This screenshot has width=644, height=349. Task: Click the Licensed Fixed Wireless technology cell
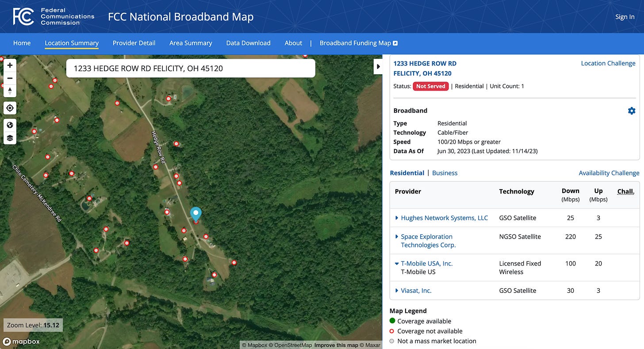pos(520,268)
